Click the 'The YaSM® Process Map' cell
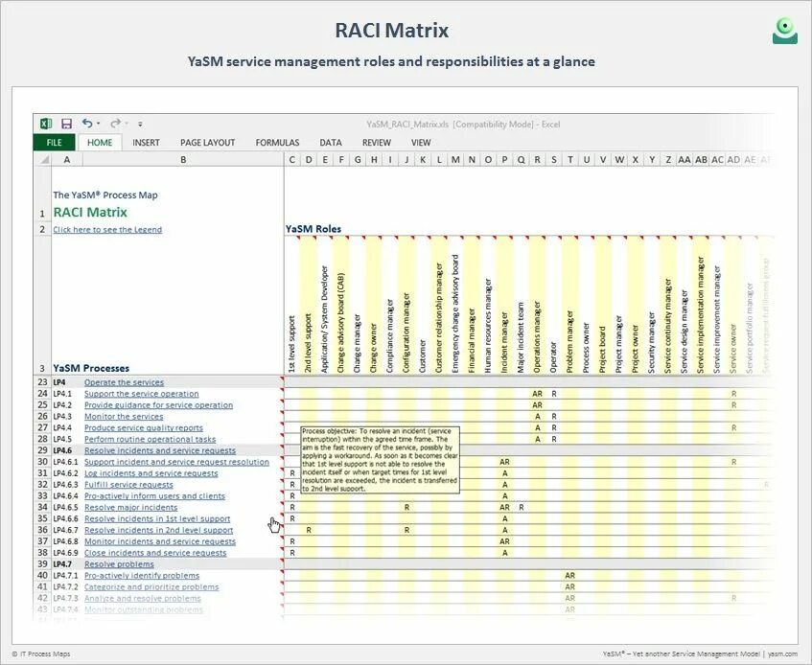This screenshot has width=812, height=665. pyautogui.click(x=105, y=195)
